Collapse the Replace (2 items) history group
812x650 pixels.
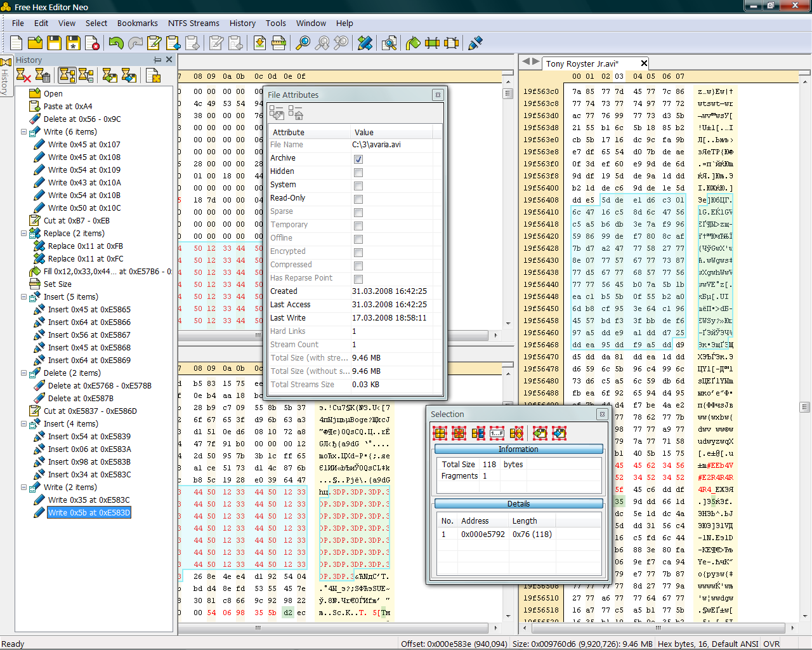pyautogui.click(x=23, y=234)
